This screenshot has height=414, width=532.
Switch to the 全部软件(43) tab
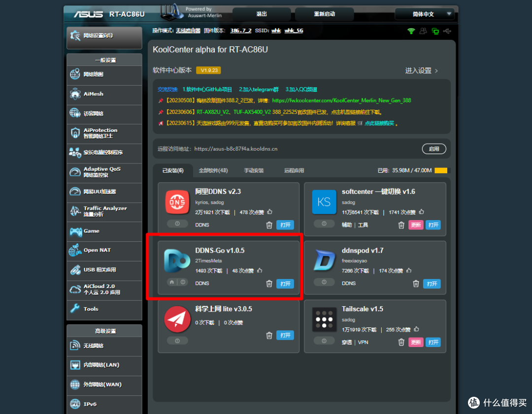(213, 170)
